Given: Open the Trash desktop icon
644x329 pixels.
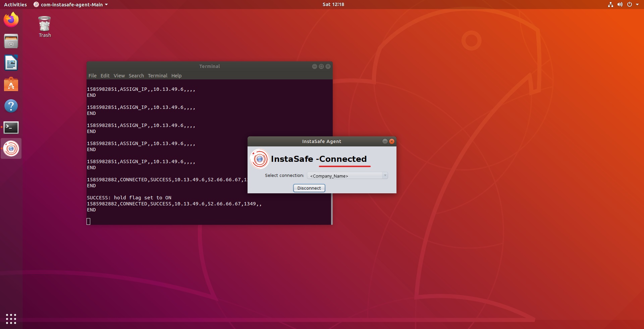Looking at the screenshot, I should pyautogui.click(x=45, y=27).
